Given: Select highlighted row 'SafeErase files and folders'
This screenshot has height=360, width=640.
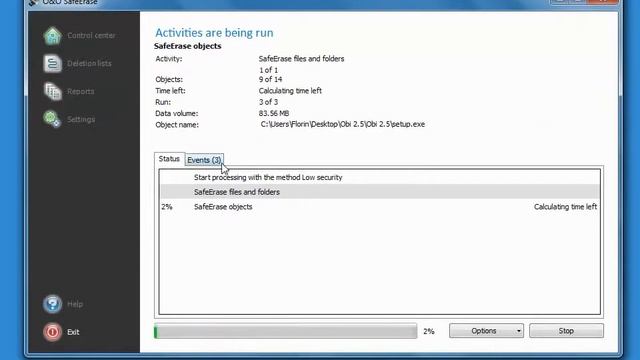Looking at the screenshot, I should [380, 192].
